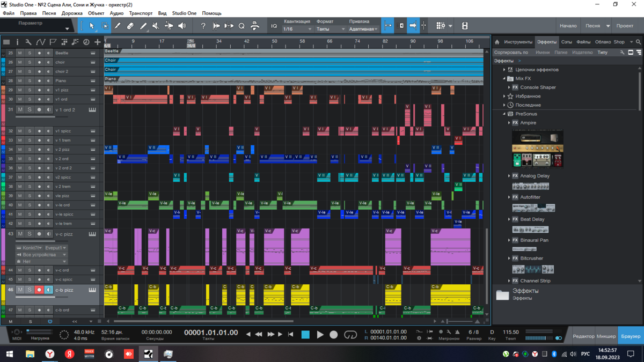Open the Дорожка menu

[x=72, y=13]
